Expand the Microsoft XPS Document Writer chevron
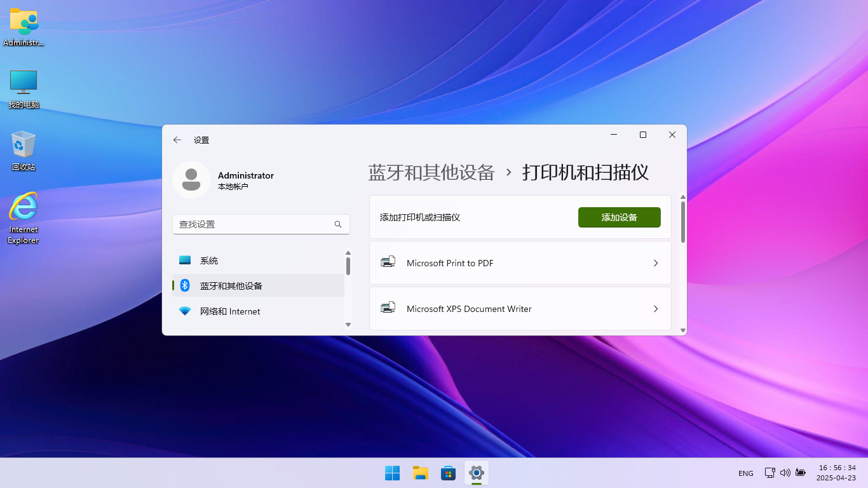Screen dimensions: 868x488 [x=656, y=309]
